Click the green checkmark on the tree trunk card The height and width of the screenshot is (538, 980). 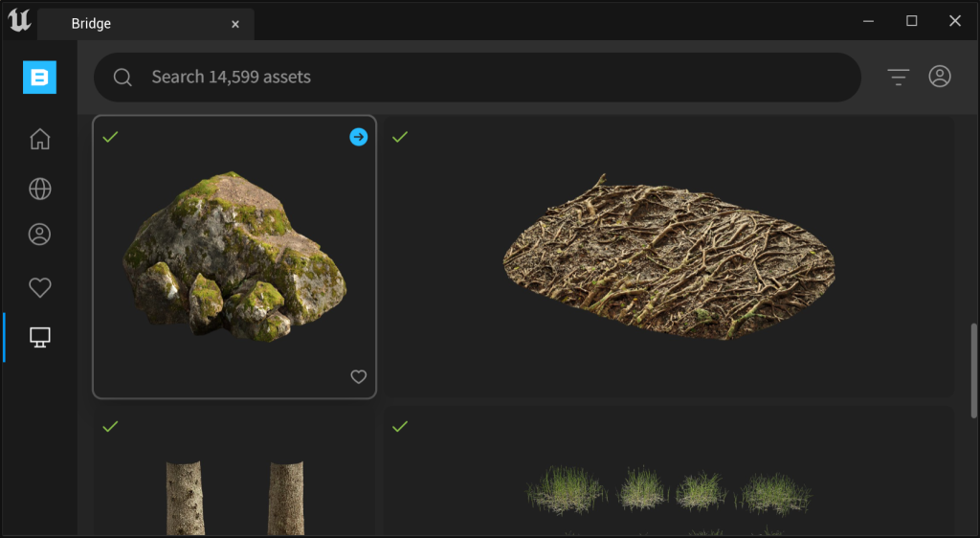click(x=111, y=426)
